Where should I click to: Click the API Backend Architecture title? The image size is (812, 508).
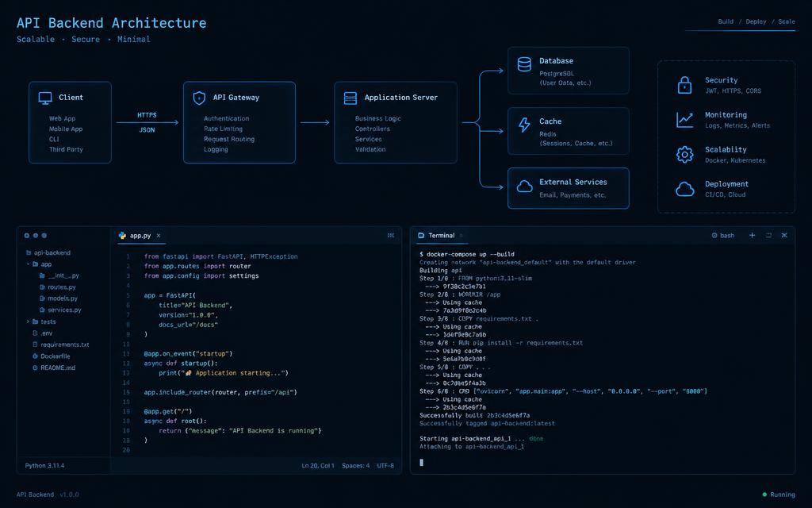[111, 23]
